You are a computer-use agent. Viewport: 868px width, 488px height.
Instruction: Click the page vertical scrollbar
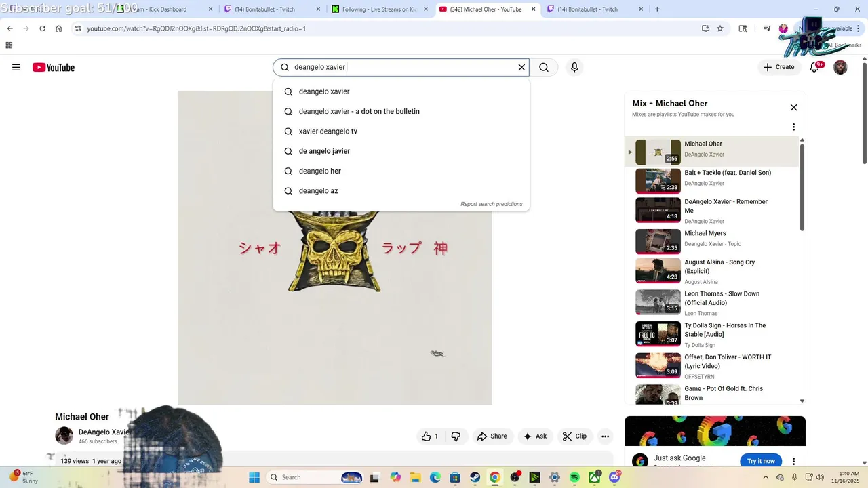click(864, 112)
